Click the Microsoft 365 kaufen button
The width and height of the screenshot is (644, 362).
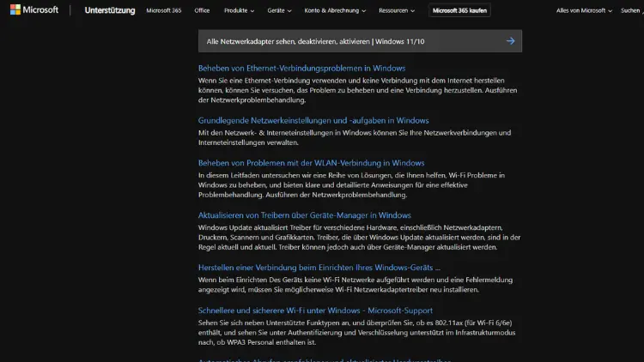coord(459,10)
